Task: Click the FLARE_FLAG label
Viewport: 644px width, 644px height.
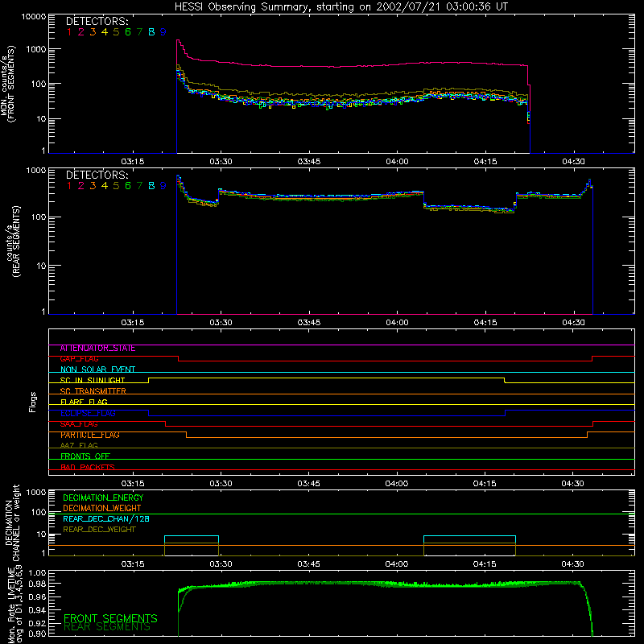Action: 84,401
